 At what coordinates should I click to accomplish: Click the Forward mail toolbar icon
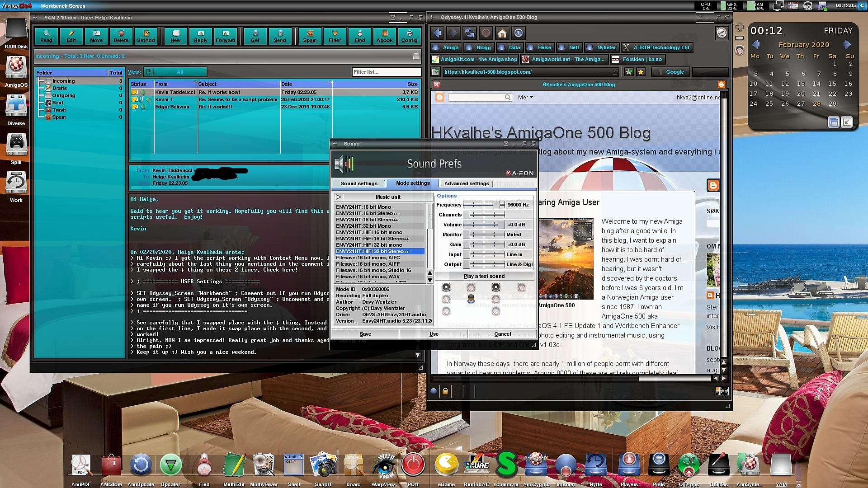pos(225,36)
